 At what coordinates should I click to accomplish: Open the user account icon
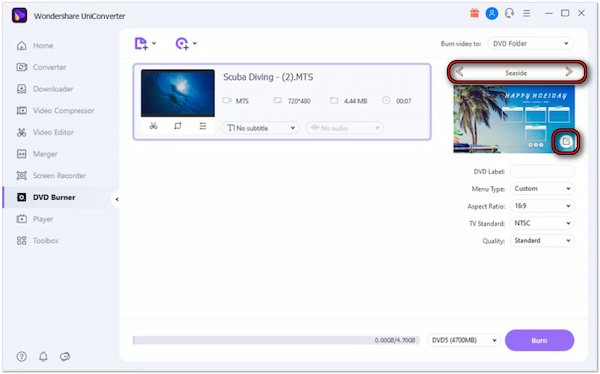pyautogui.click(x=492, y=13)
